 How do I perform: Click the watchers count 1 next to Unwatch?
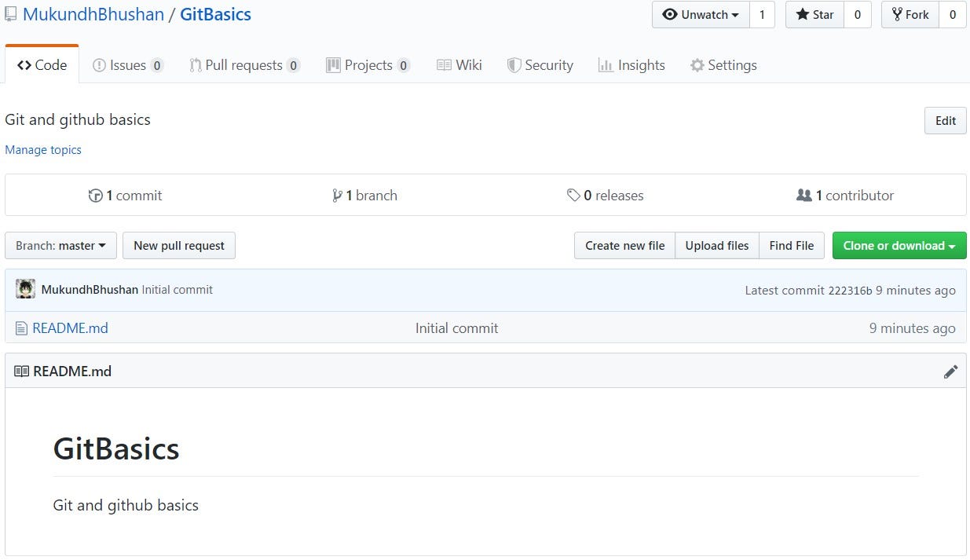[x=762, y=14]
